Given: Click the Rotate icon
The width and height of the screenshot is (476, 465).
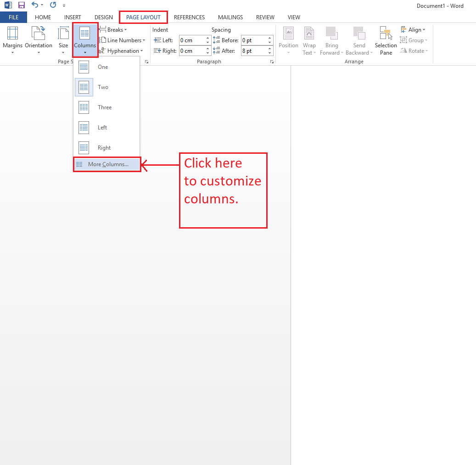Looking at the screenshot, I should 414,50.
